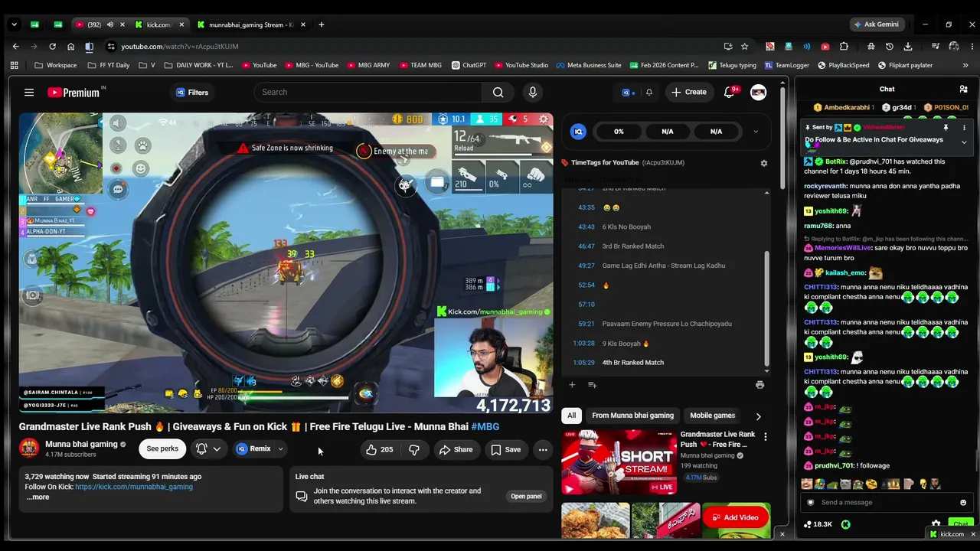Jump to the 9 Kls Booyah timetag
This screenshot has width=980, height=551.
[626, 344]
